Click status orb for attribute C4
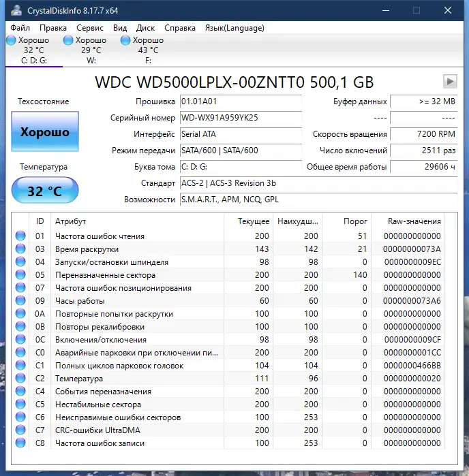Screen dimensions: 469x476 tap(20, 391)
